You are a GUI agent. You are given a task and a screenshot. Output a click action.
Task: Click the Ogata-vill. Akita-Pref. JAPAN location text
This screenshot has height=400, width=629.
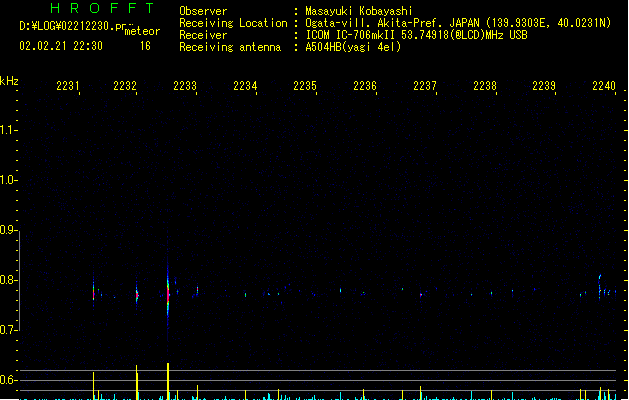pyautogui.click(x=458, y=23)
